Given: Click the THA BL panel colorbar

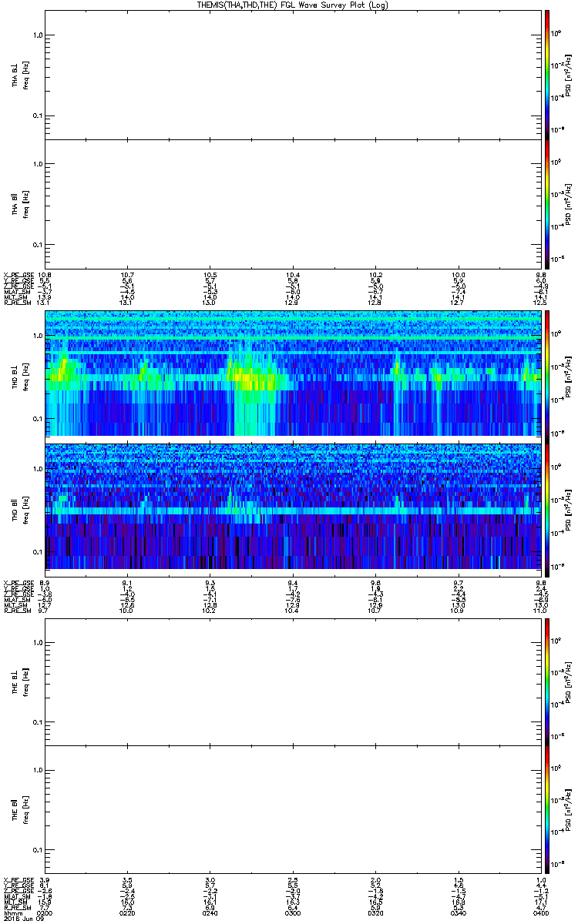Looking at the screenshot, I should coord(547,75).
